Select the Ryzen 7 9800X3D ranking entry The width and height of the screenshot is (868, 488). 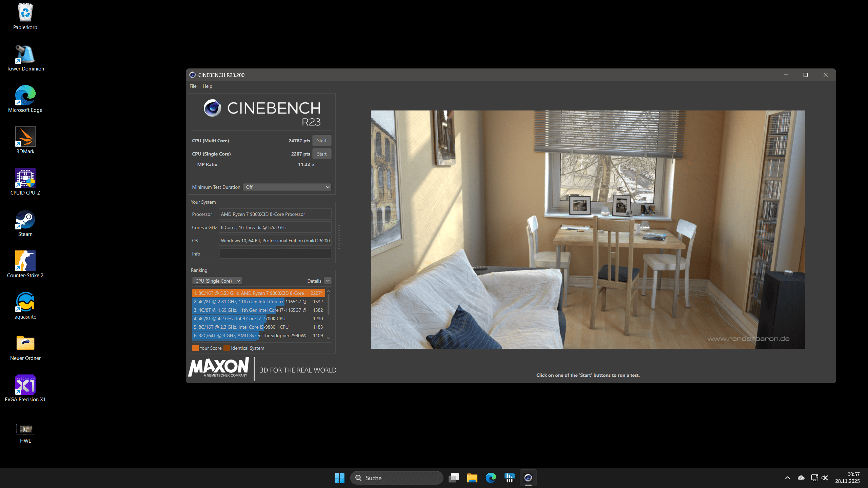point(258,293)
